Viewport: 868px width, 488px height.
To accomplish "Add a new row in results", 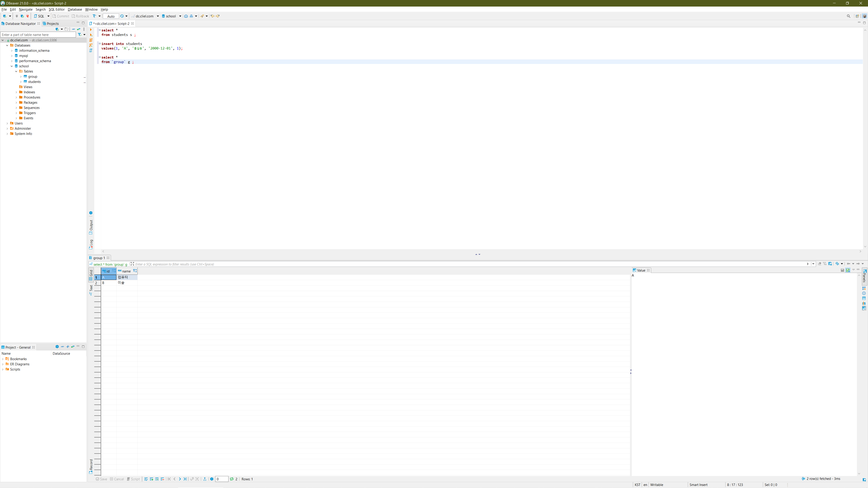I will (151, 479).
